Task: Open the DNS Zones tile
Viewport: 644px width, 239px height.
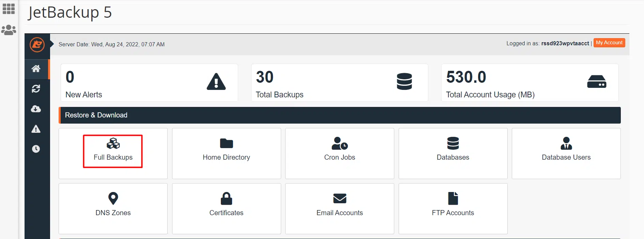Action: (x=113, y=208)
